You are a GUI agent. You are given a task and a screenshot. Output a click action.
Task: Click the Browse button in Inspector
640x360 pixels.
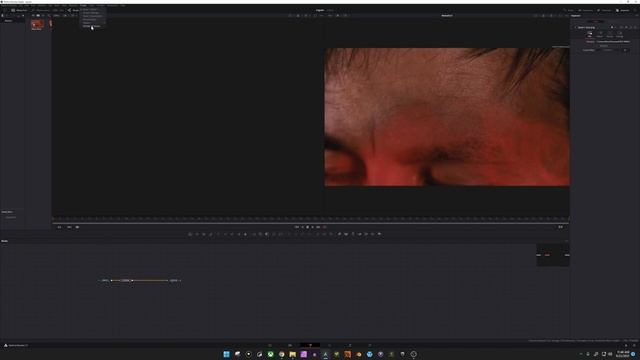pos(603,46)
